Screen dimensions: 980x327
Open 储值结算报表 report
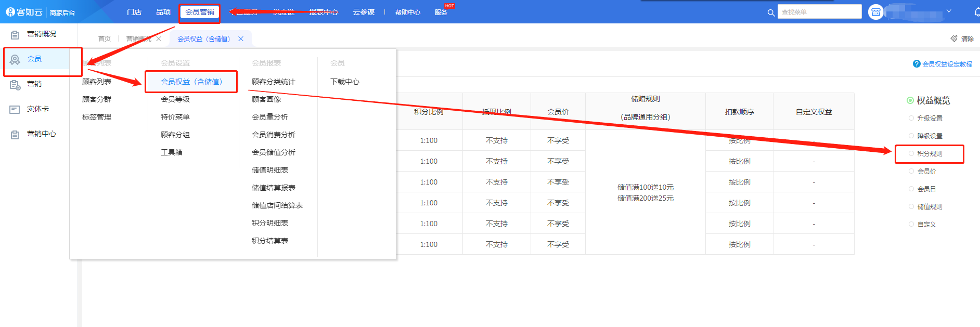pos(274,188)
